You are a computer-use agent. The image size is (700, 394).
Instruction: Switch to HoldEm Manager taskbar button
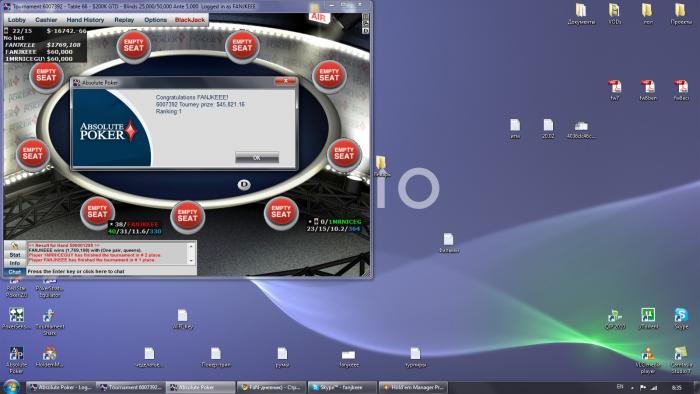(x=413, y=387)
